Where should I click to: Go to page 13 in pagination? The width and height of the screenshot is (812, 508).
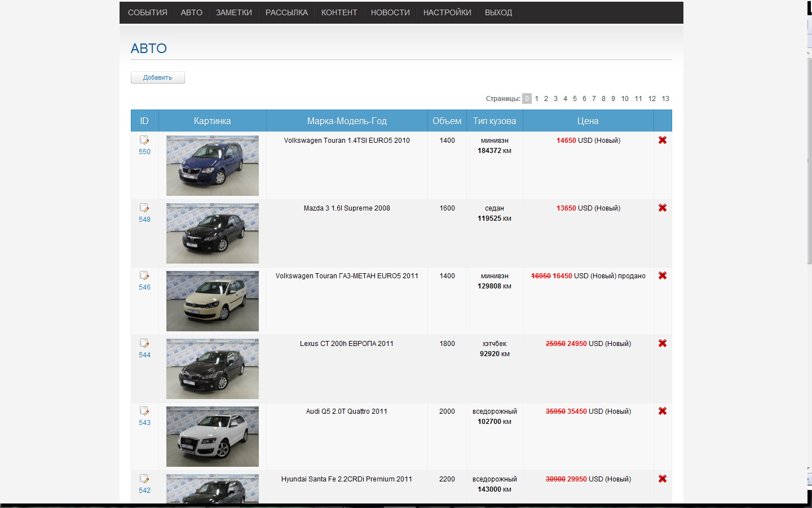(x=665, y=99)
